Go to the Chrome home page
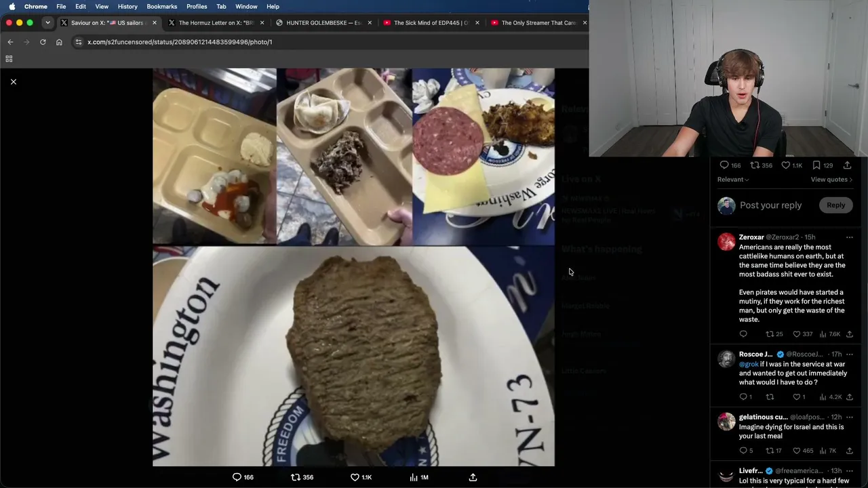The image size is (868, 488). pos(59,42)
